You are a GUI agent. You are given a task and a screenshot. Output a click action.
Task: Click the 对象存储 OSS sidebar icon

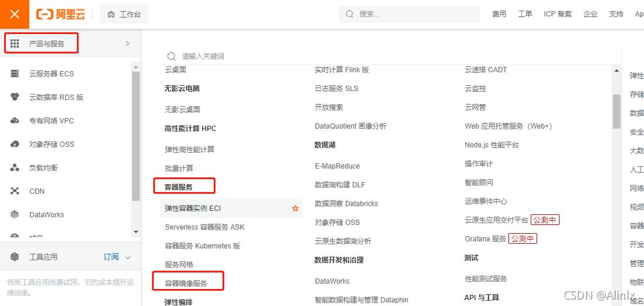[x=15, y=144]
